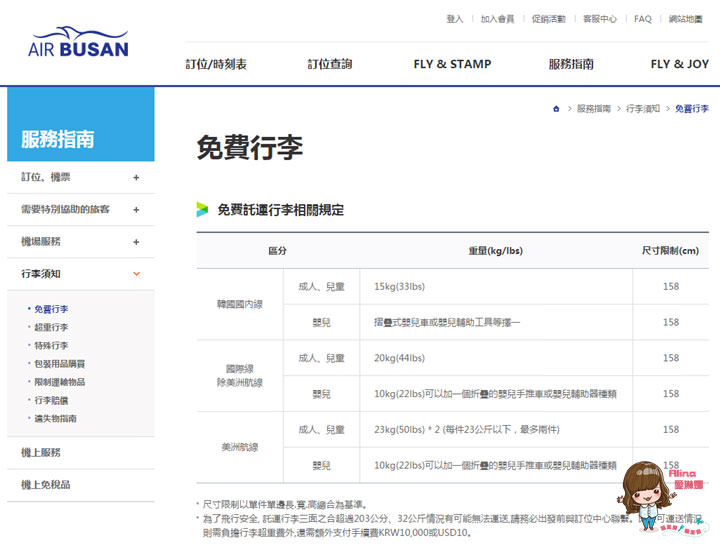The height and width of the screenshot is (554, 720).
Task: Open the FLY & JOY menu
Action: coord(679,64)
